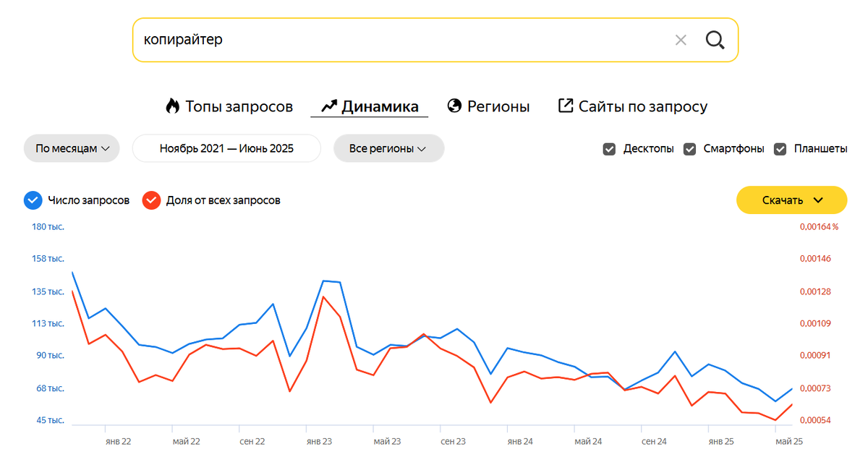Open the Скачать download dropdown
868x465 pixels.
791,200
